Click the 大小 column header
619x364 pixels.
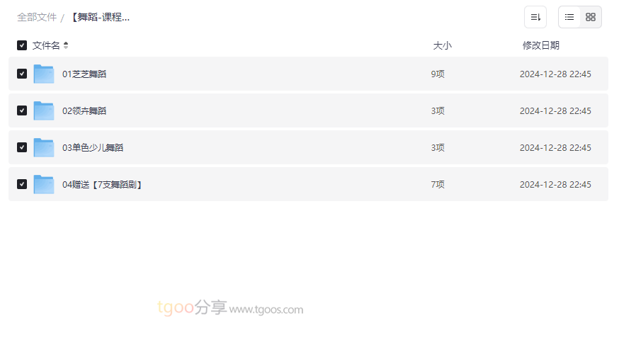coord(442,45)
